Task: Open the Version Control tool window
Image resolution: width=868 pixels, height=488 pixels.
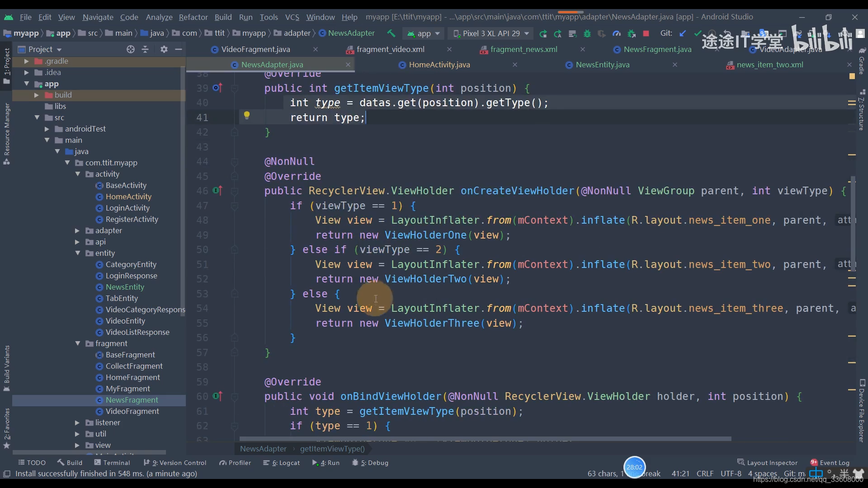Action: click(175, 463)
